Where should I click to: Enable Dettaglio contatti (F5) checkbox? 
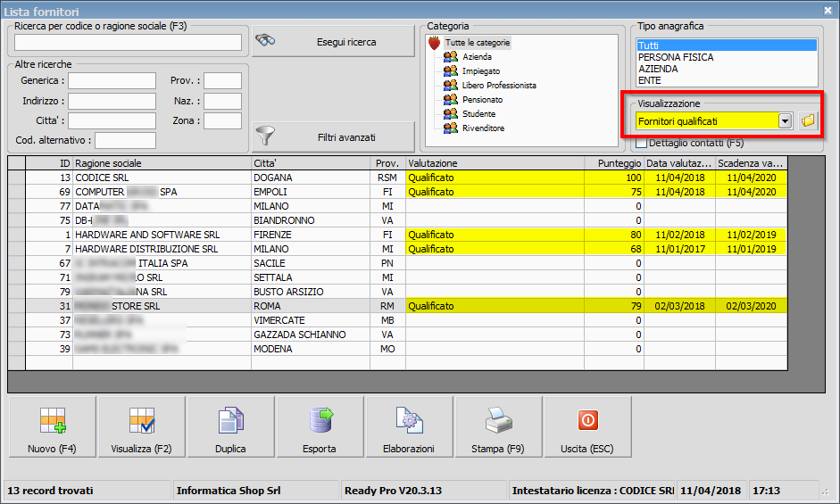point(641,143)
